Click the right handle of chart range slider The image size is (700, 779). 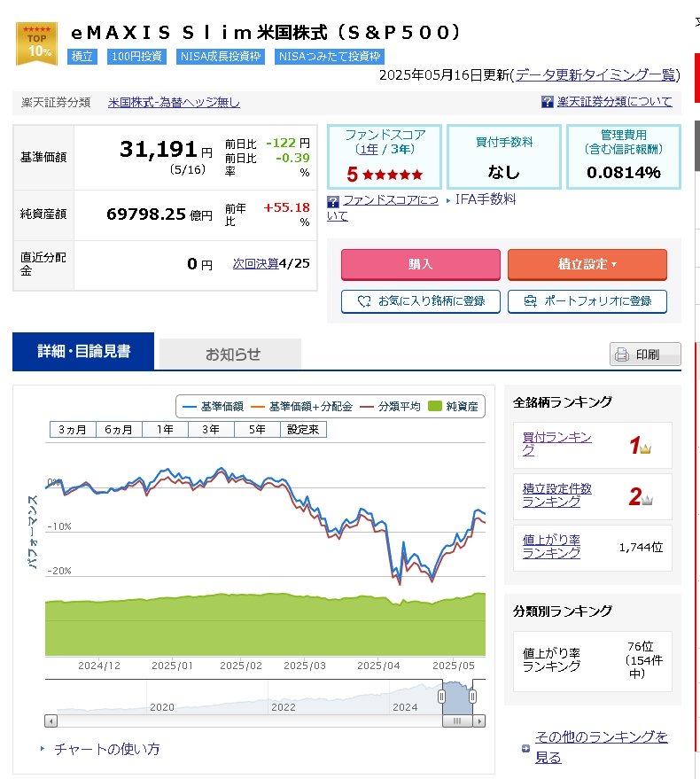pyautogui.click(x=472, y=697)
